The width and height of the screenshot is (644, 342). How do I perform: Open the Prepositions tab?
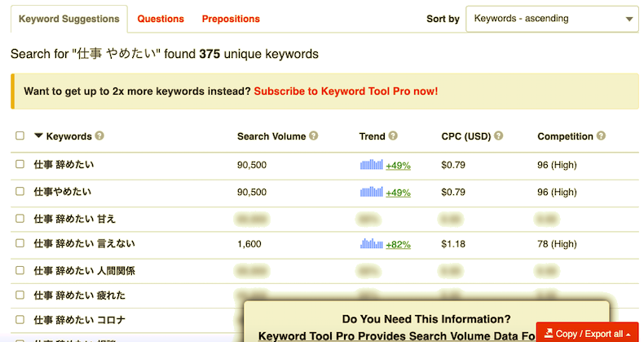[231, 19]
